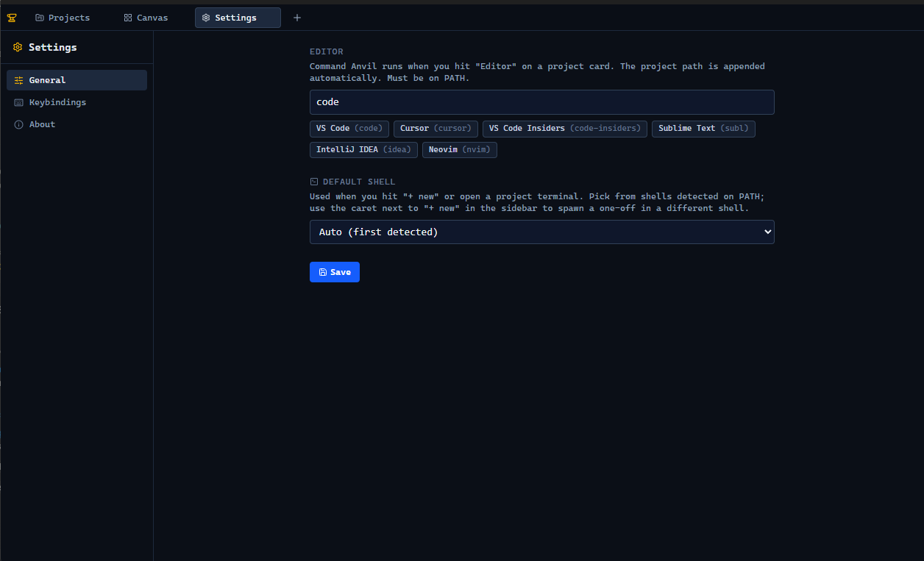
Task: Open the Projects tab
Action: coord(63,18)
